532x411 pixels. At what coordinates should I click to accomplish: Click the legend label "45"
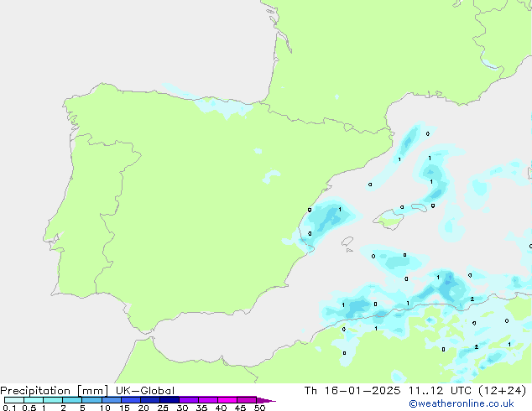(x=240, y=408)
